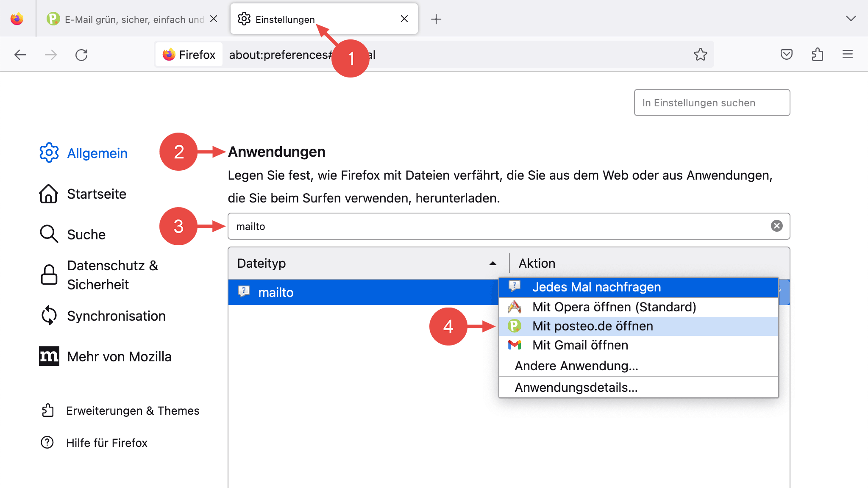Screen dimensions: 868x488
Task: Open a new tab with plus icon
Action: (x=436, y=19)
